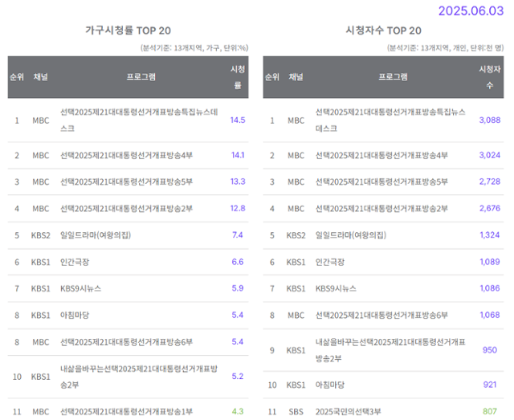The image size is (514, 420).
Task: Click the rating value 13.3
Action: click(238, 181)
